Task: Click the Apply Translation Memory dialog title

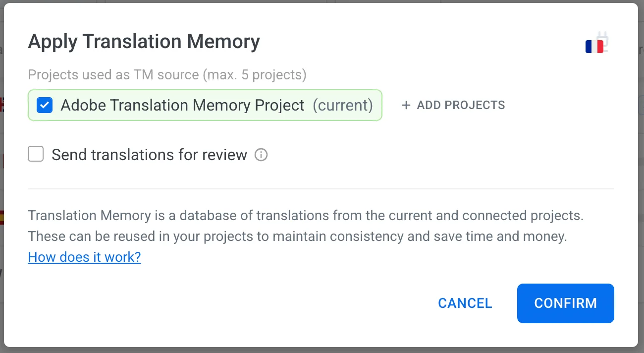Action: coord(144,42)
